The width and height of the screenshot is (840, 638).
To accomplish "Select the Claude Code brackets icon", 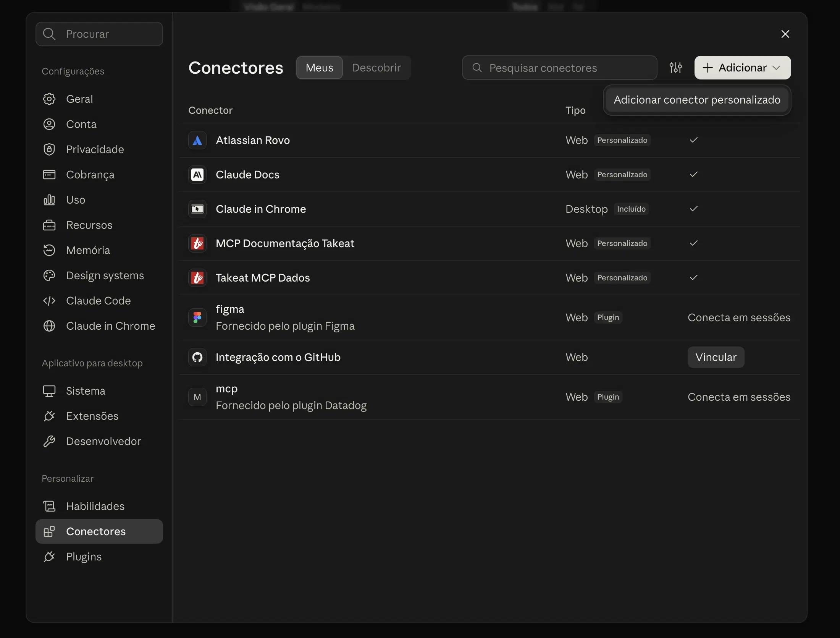I will [x=49, y=301].
